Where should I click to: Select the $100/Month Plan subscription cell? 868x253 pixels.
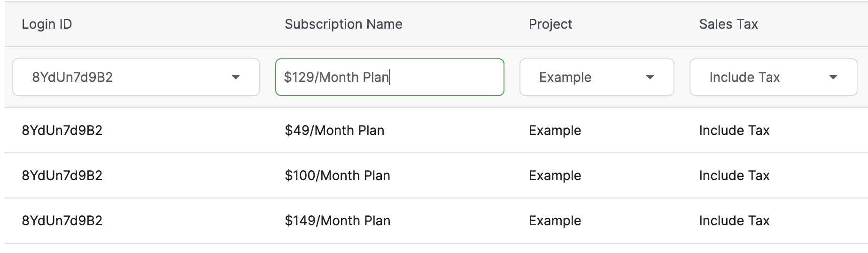click(x=337, y=175)
